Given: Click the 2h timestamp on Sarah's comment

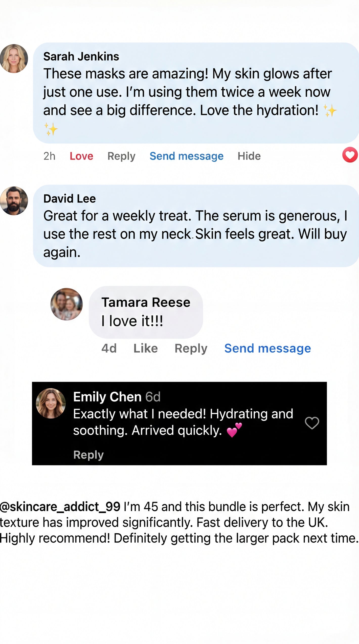Looking at the screenshot, I should [49, 156].
